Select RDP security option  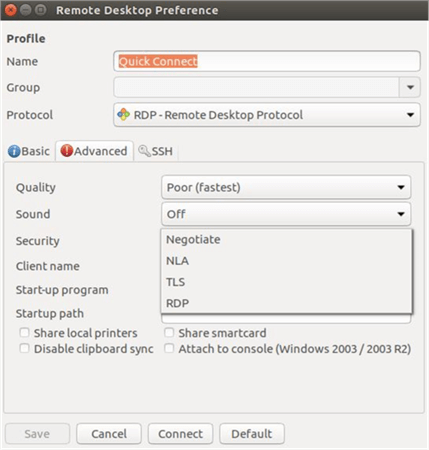(x=286, y=303)
